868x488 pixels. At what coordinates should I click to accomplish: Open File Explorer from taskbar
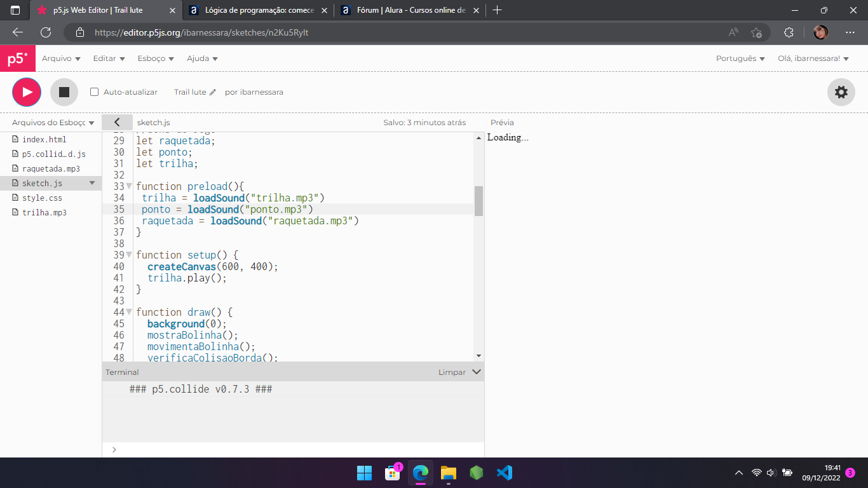pos(449,473)
